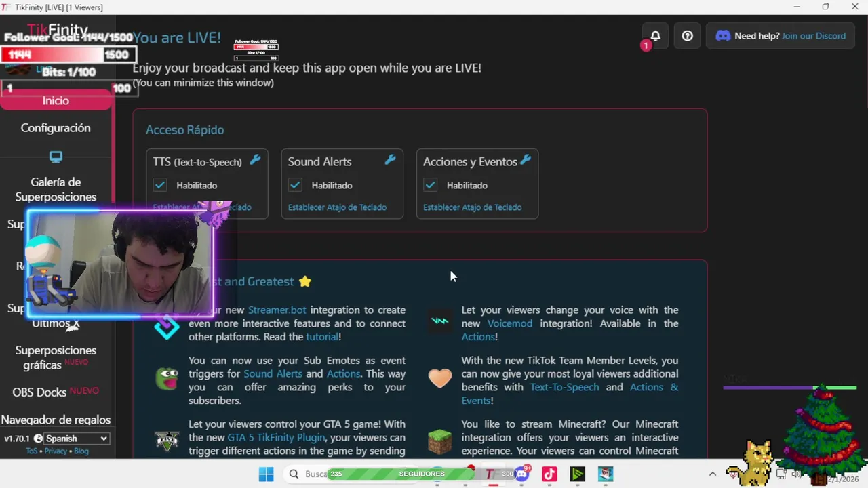The width and height of the screenshot is (868, 488).
Task: Open the ToS link
Action: click(32, 451)
